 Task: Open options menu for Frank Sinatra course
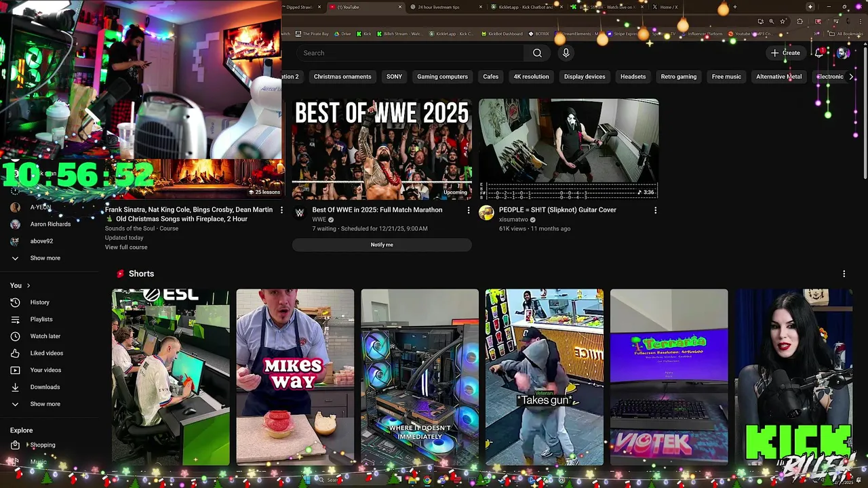[281, 210]
